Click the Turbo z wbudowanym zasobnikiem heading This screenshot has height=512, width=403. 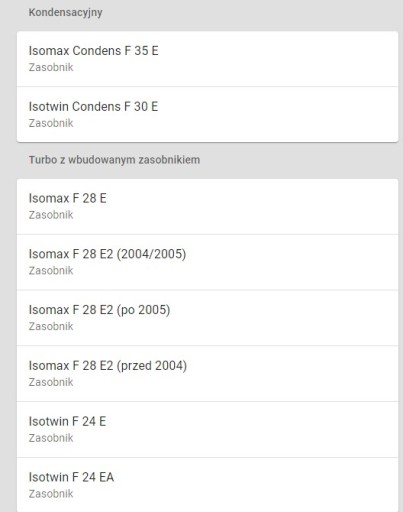(x=114, y=160)
